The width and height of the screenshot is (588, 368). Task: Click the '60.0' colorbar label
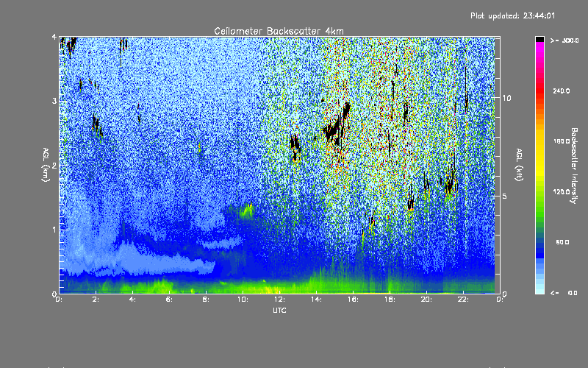click(x=562, y=243)
